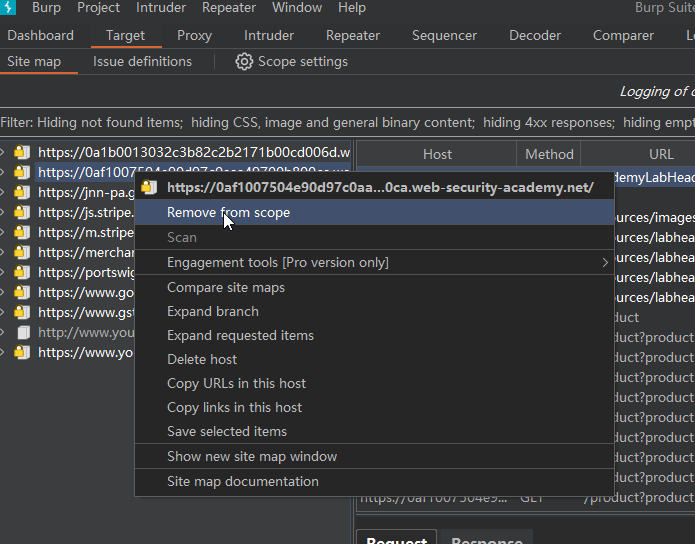695x544 pixels.
Task: Open the Project menu
Action: point(98,8)
